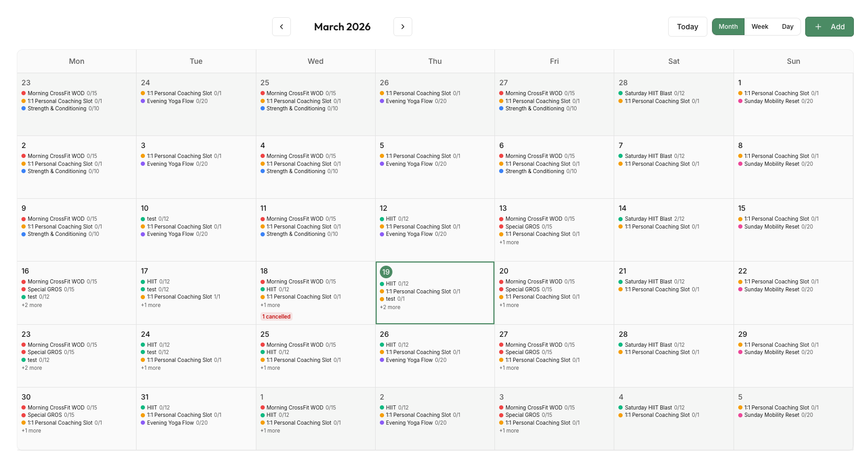Open HIIT 0/12 on Wednesday 18
The width and height of the screenshot is (868, 466).
pos(275,289)
